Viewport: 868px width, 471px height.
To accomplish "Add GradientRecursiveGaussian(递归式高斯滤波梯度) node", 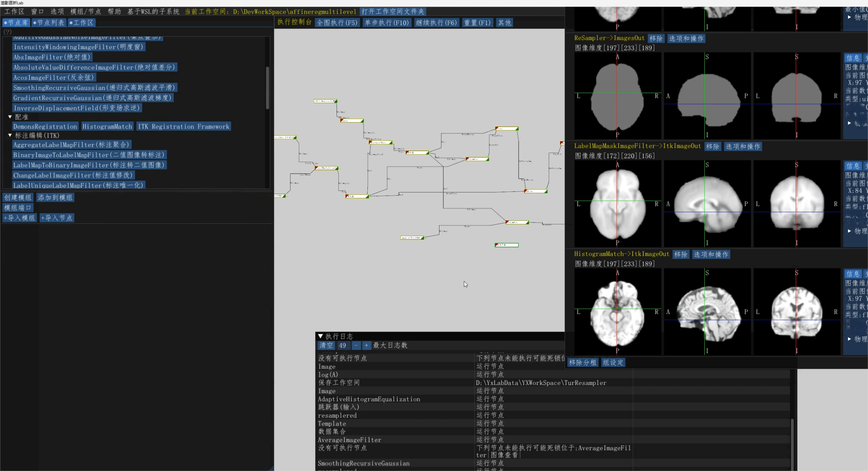I will click(x=92, y=98).
